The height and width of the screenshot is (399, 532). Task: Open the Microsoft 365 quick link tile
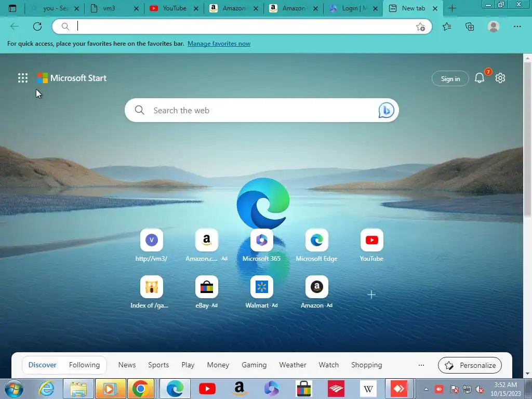click(261, 240)
